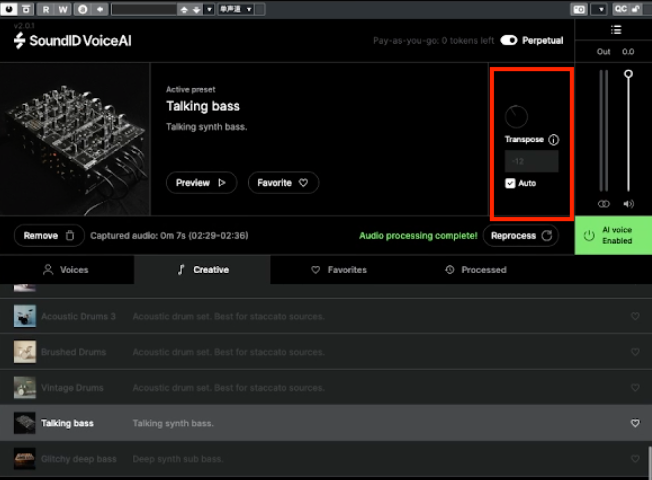The image size is (652, 480).
Task: Click the Preview button
Action: 201,183
